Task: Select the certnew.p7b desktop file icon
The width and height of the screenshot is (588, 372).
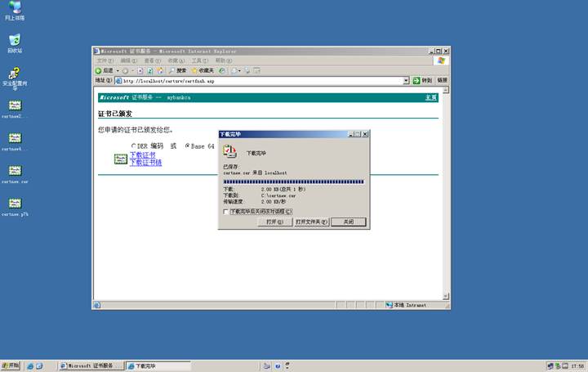Action: pyautogui.click(x=15, y=207)
